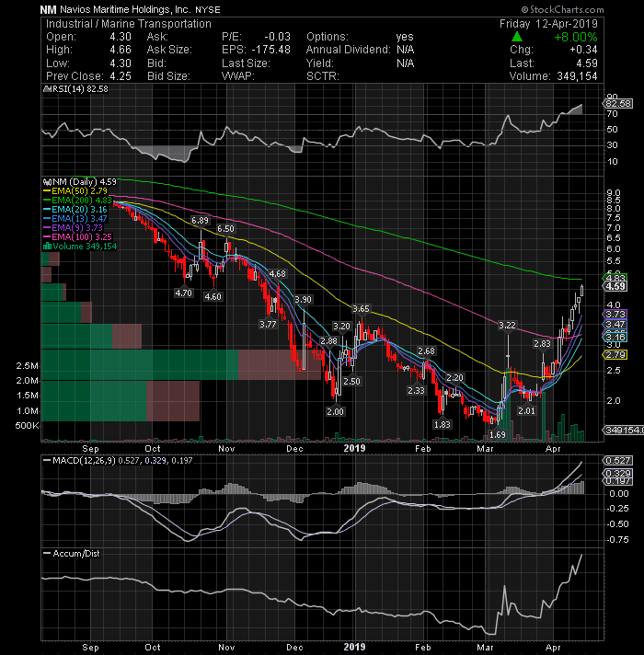Click the 3.77 price low label
Viewport: 644px width, 655px height.
pos(268,324)
